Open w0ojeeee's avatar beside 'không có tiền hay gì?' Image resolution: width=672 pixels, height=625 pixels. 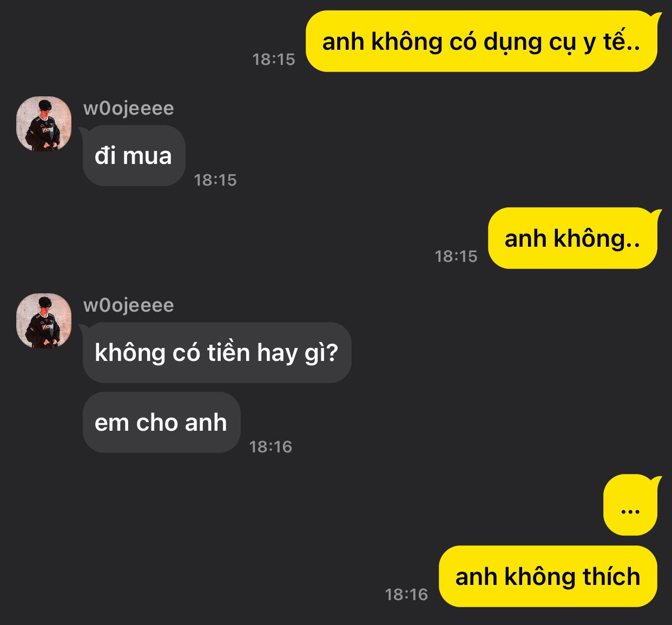click(44, 321)
